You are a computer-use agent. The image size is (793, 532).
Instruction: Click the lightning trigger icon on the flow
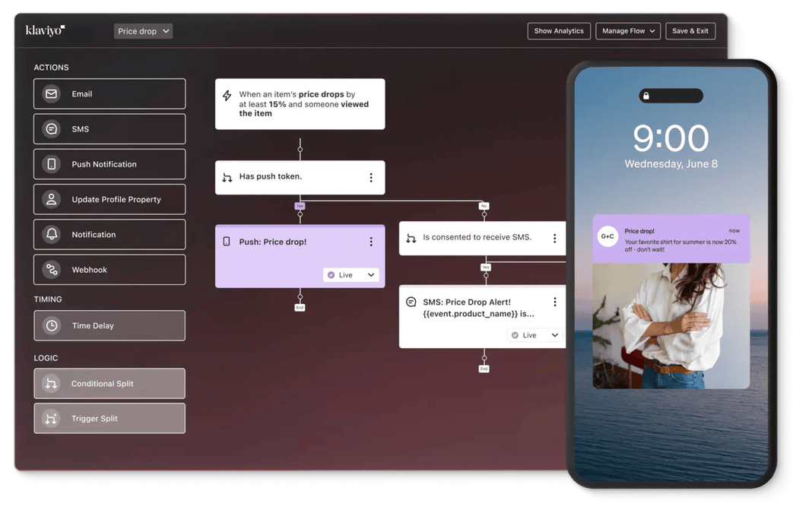(227, 94)
